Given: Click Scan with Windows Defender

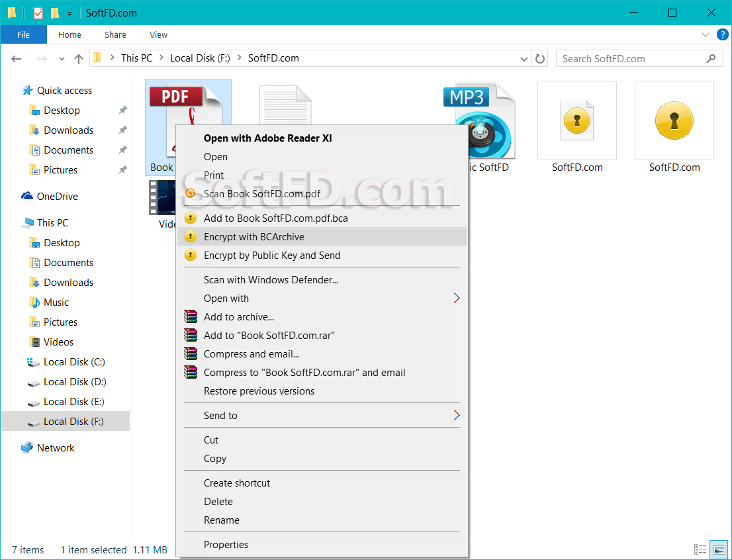Looking at the screenshot, I should coord(322,280).
